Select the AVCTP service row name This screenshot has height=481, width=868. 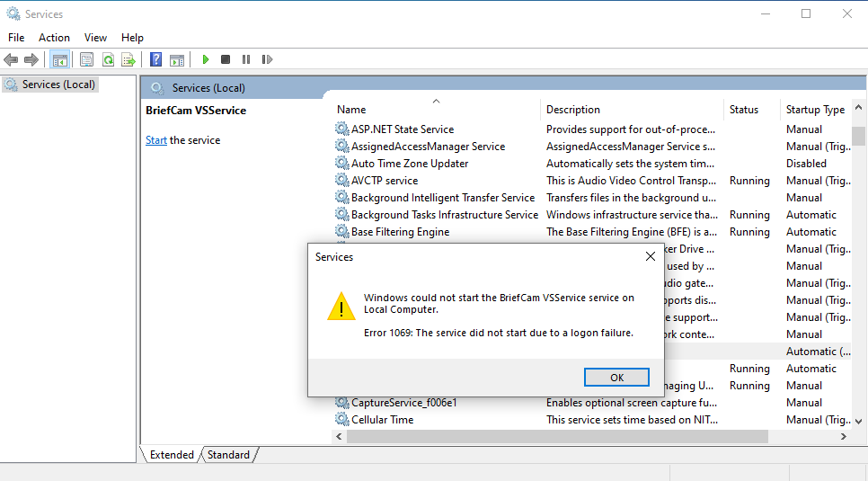coord(385,181)
